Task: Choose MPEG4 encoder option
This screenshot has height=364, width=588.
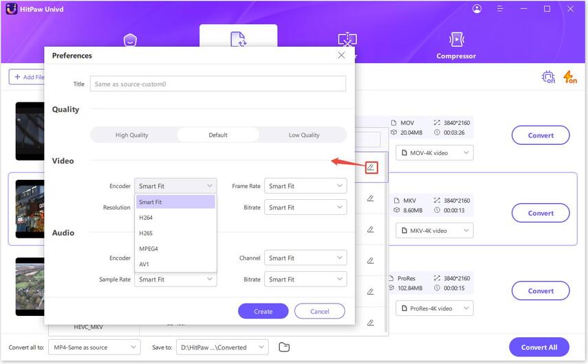Action: click(x=175, y=249)
